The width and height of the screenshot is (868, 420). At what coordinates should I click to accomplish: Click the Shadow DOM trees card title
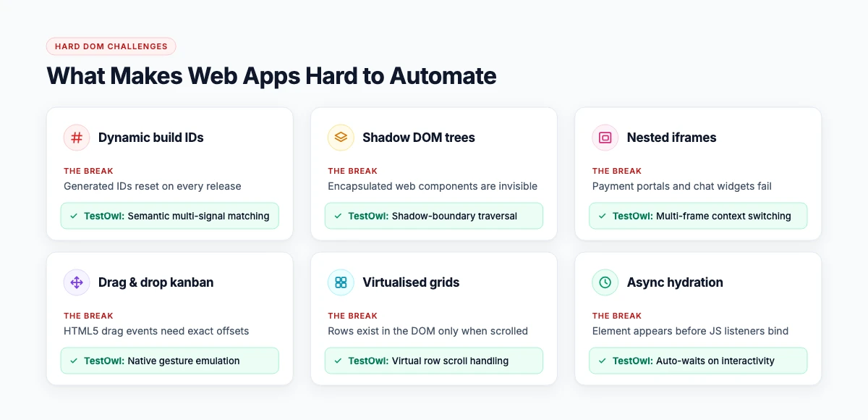419,138
